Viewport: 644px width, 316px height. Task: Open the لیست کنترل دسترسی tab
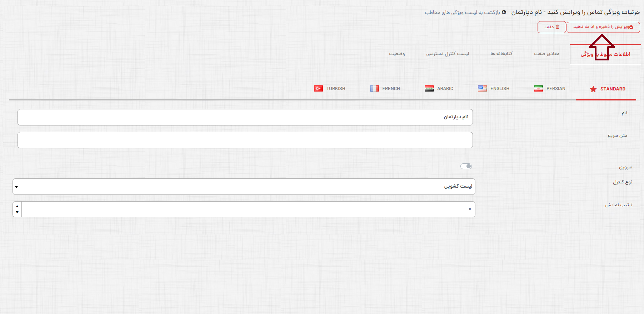pos(447,54)
